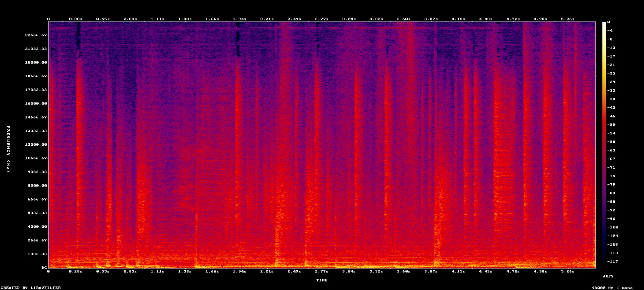Screen dimensions: 644x290
Task: Select the -25 dBFS scale value
Action: point(611,73)
